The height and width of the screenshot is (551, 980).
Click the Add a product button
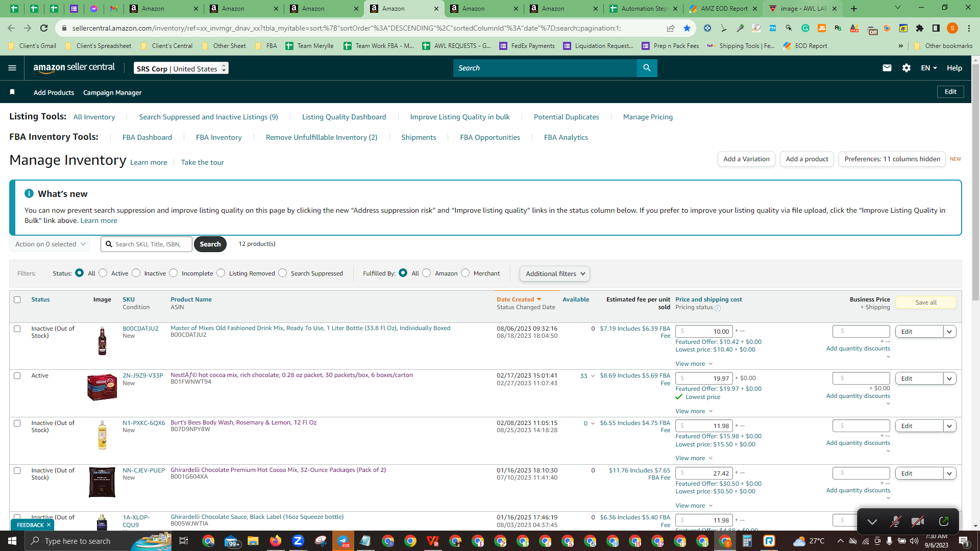(x=807, y=159)
